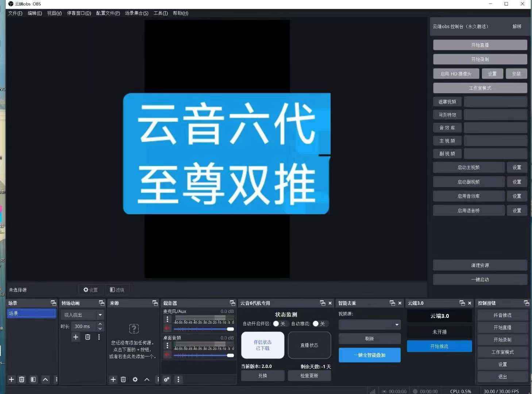Open the 停靠窗口(D) menu
532x394 pixels.
point(79,13)
